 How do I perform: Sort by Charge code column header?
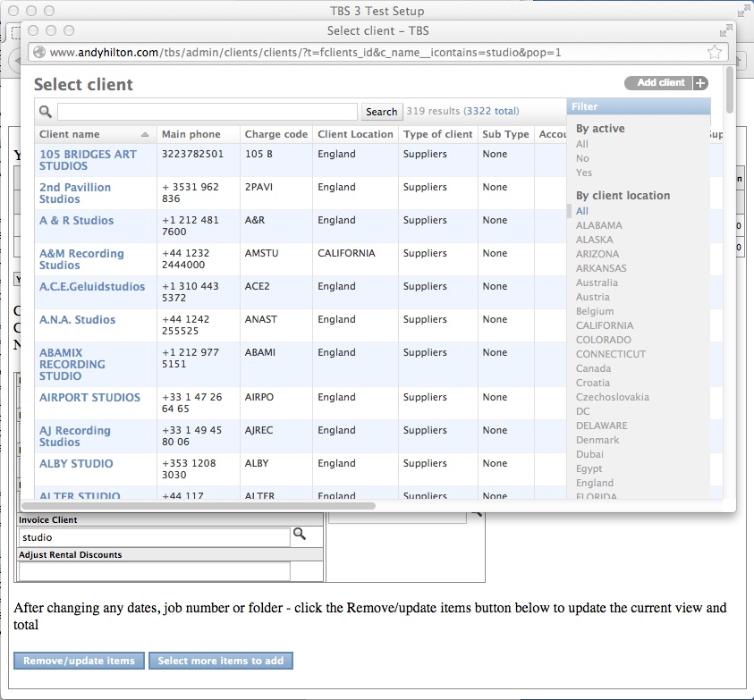pos(276,135)
